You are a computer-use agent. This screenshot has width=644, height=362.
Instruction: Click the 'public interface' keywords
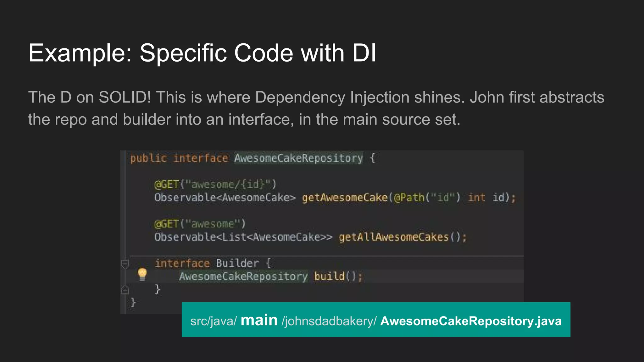tap(179, 158)
